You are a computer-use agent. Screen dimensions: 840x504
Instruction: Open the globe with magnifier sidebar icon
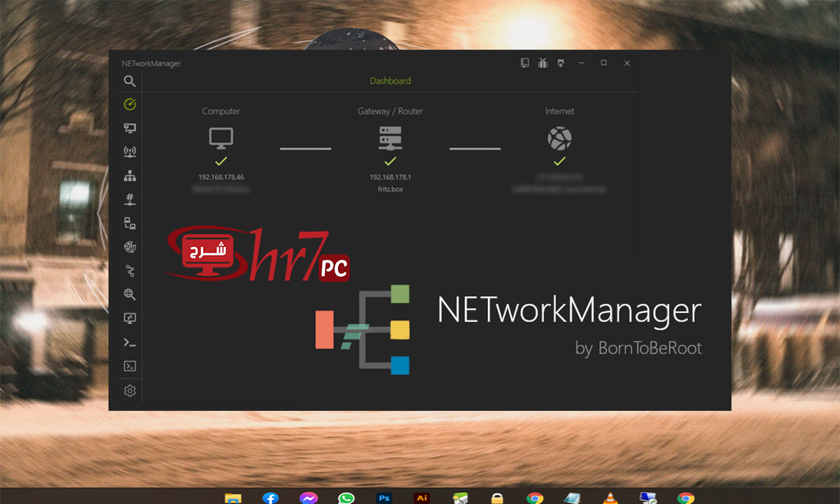[x=129, y=295]
